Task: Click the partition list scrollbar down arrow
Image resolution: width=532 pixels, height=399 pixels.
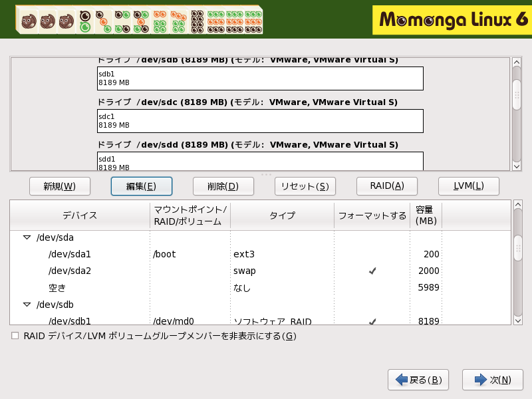Action: tap(518, 321)
